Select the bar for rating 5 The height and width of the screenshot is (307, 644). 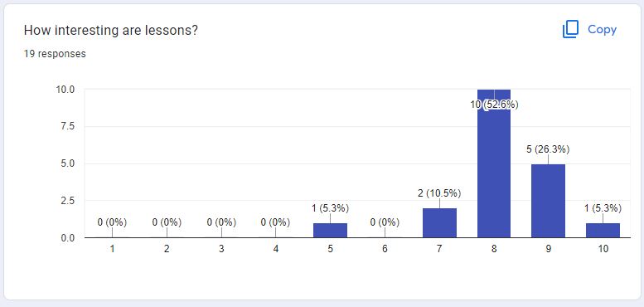point(330,230)
